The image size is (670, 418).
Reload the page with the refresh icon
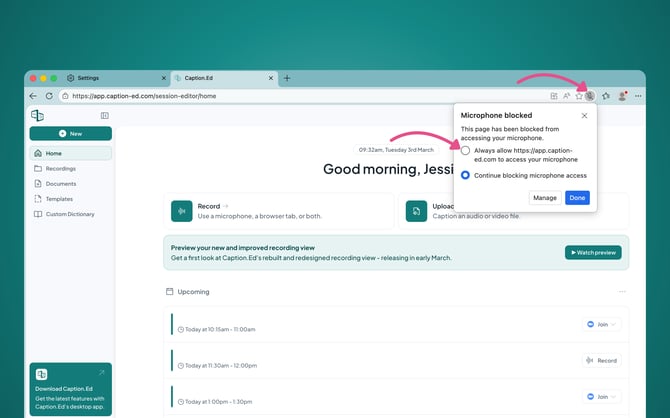pos(50,96)
